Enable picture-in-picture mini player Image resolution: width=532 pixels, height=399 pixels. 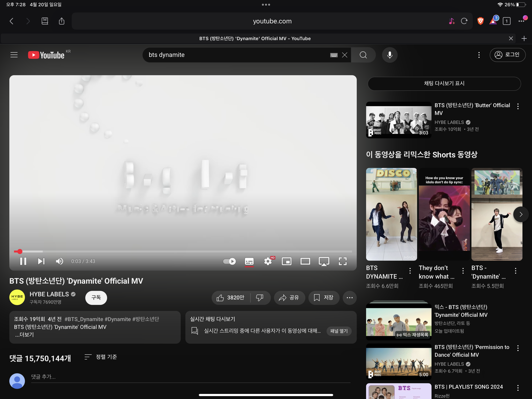click(x=286, y=261)
